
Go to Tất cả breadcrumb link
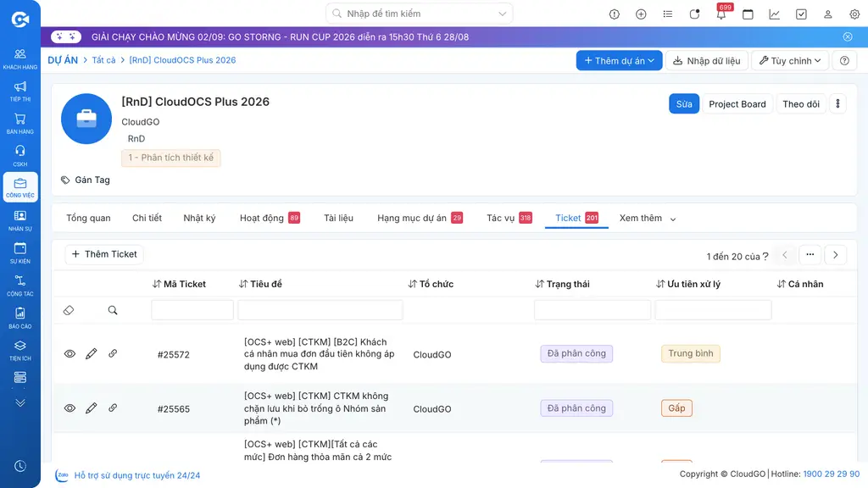pyautogui.click(x=103, y=60)
